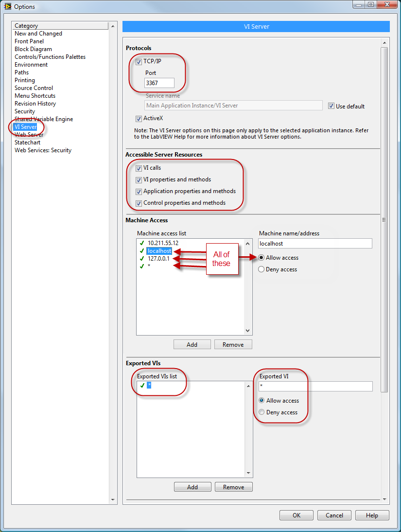Image resolution: width=401 pixels, height=532 pixels.
Task: Open Help for the Options dialog
Action: 372,515
